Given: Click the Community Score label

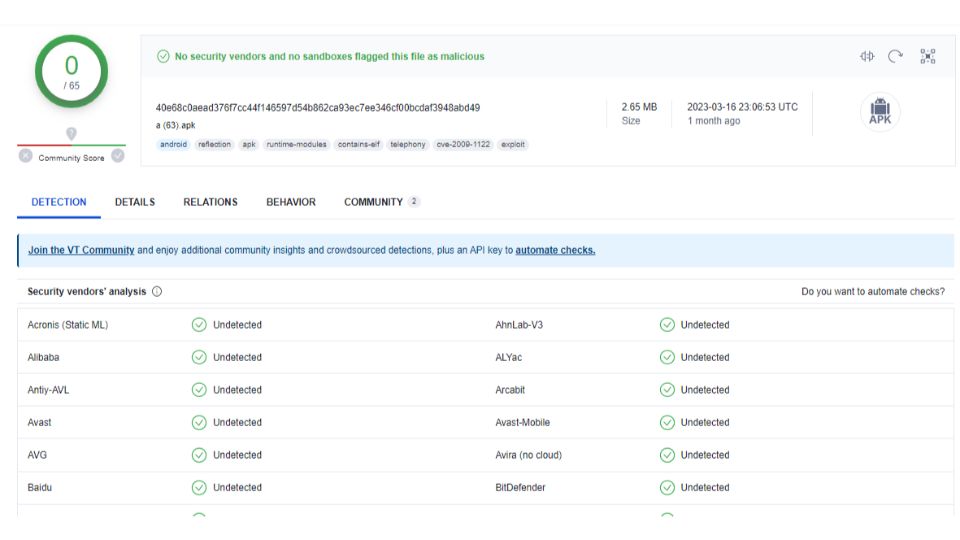Looking at the screenshot, I should coord(71,158).
